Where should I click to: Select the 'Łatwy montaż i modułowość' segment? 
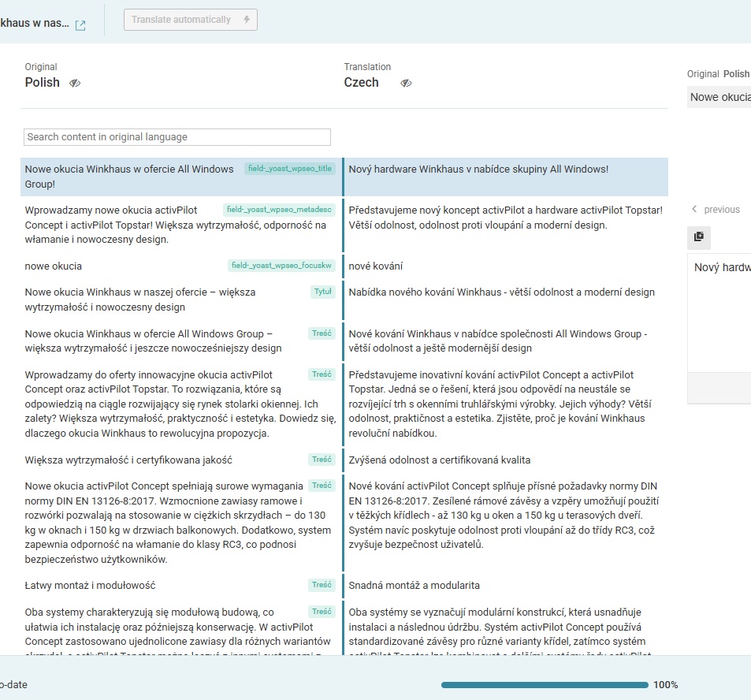[90, 586]
